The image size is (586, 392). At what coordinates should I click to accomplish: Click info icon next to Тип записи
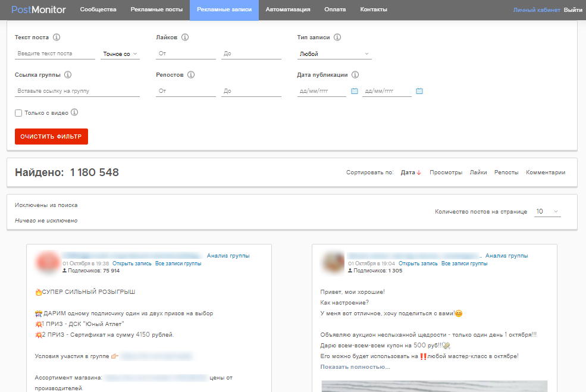click(337, 37)
